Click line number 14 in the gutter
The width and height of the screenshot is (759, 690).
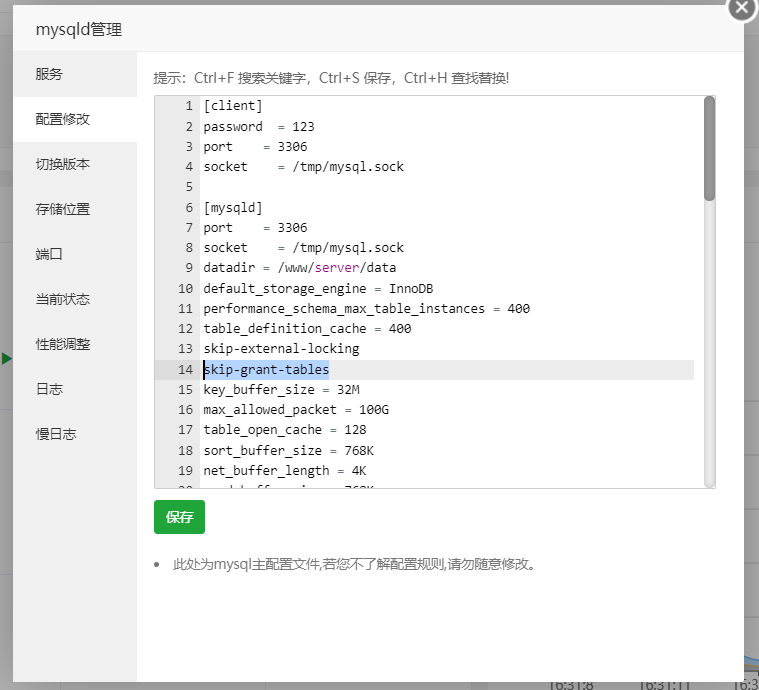(x=185, y=369)
